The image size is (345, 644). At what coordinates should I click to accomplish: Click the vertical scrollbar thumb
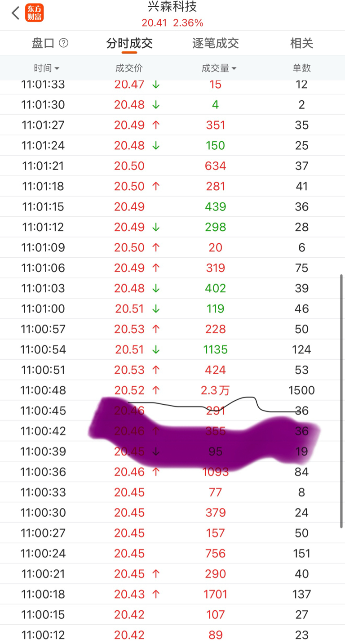pyautogui.click(x=342, y=401)
